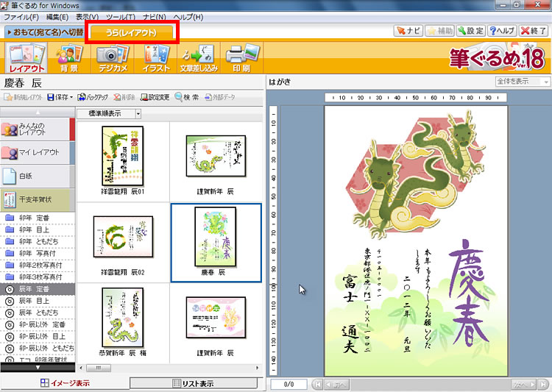The height and width of the screenshot is (392, 552).
Task: Click the 補助 assist button
Action: [439, 31]
